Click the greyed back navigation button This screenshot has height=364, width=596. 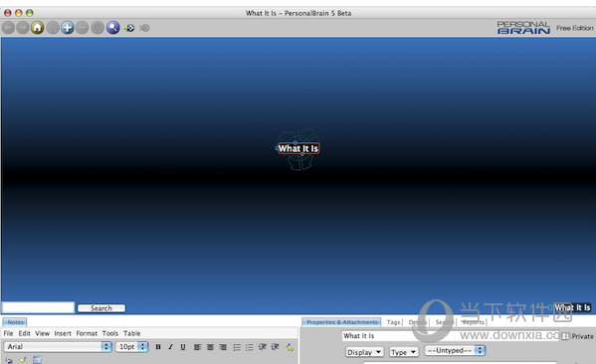8,28
